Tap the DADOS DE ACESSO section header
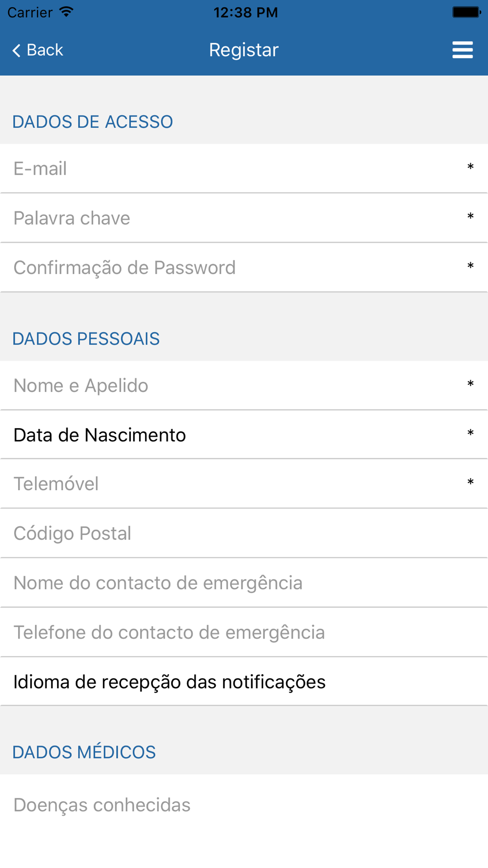The image size is (488, 868). coord(93,122)
